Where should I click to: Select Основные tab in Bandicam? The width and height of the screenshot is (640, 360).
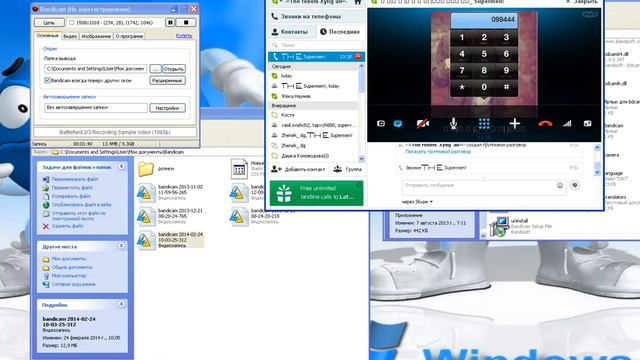point(47,36)
